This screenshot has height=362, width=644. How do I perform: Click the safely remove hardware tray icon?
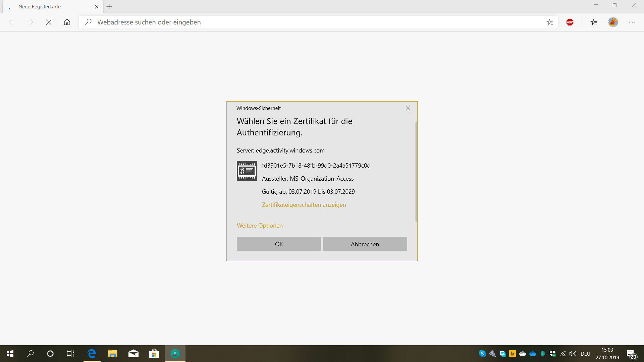coord(492,354)
